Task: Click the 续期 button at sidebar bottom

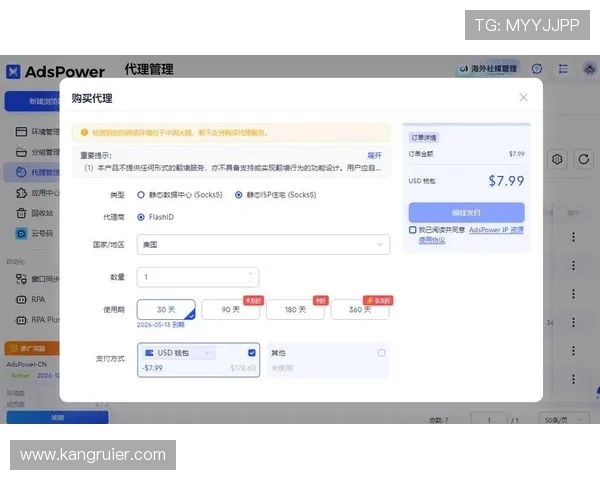Action: click(57, 417)
